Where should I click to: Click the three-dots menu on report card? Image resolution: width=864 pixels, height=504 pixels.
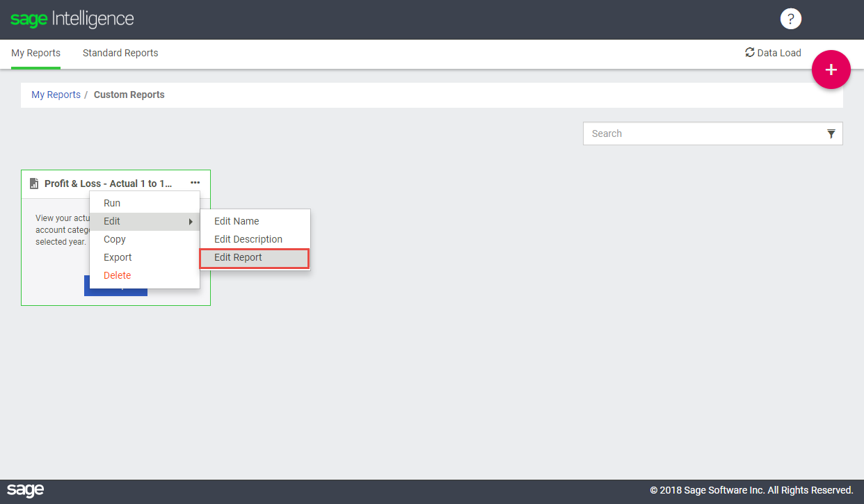[195, 183]
